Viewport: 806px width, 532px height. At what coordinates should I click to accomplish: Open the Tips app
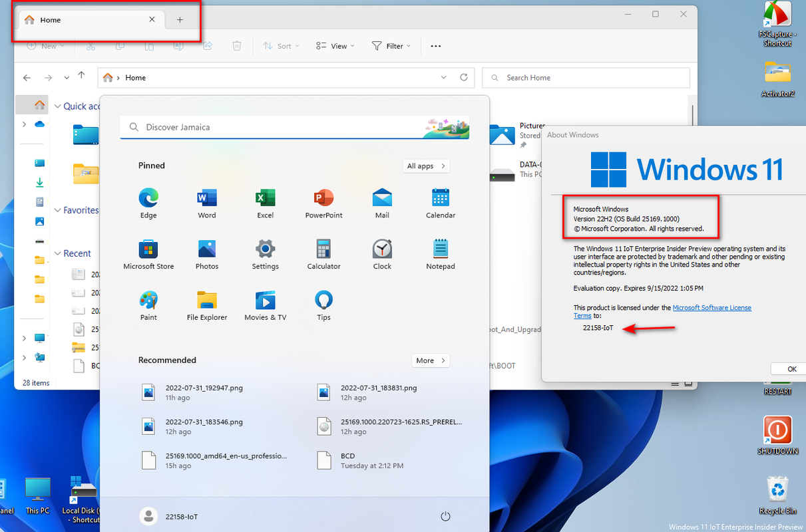coord(323,305)
